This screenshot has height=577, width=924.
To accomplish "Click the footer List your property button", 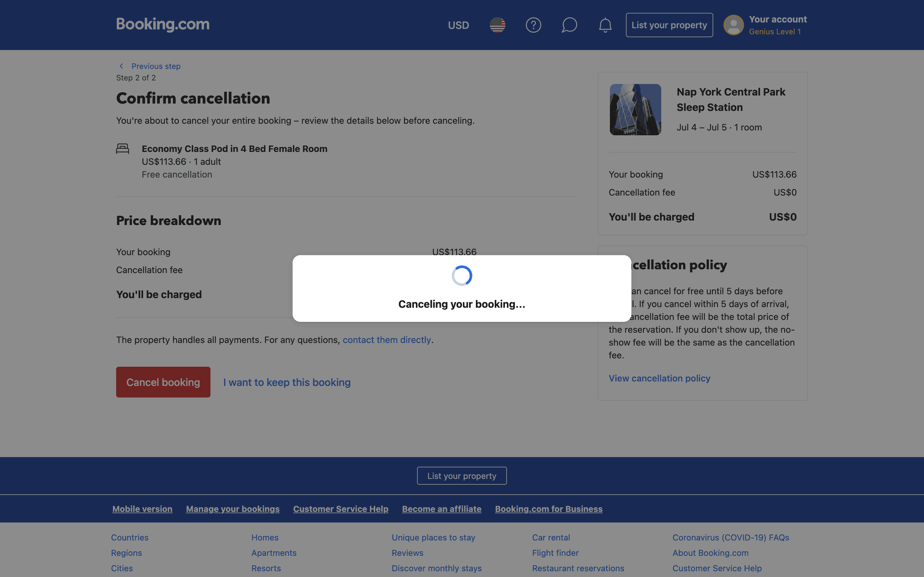I will pos(462,476).
